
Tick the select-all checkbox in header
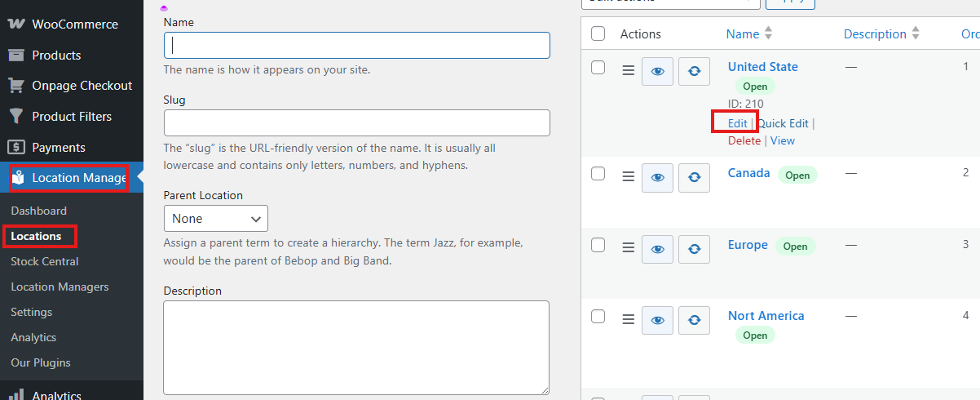click(x=598, y=33)
